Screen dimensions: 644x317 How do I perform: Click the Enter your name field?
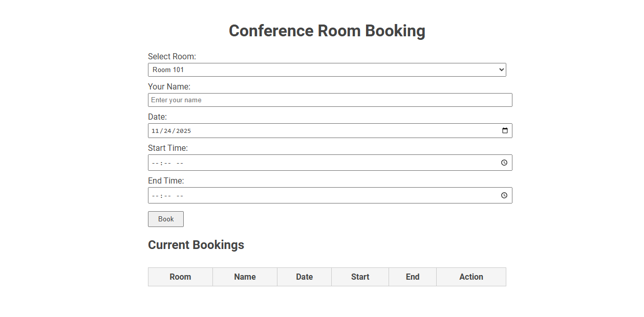coord(330,100)
